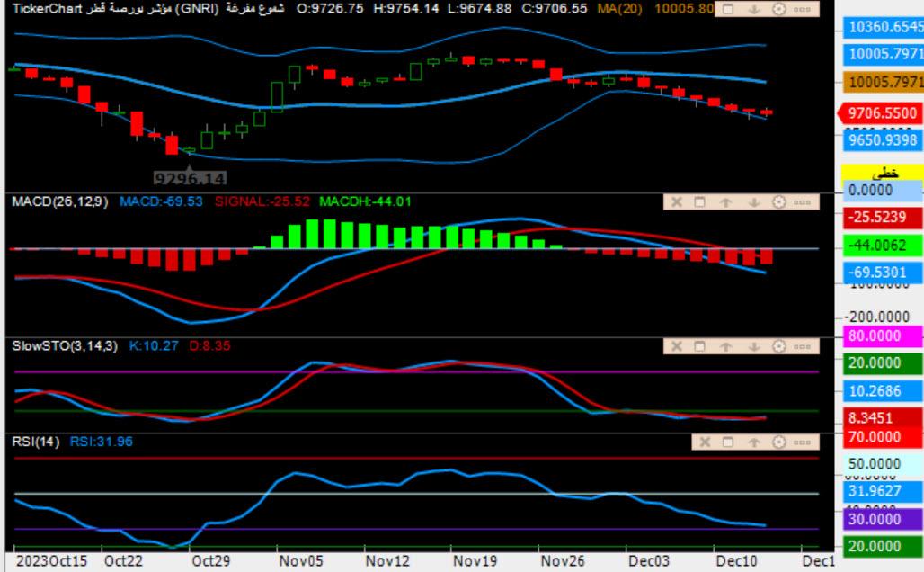Maximize the SlowSTO indicator panel
The height and width of the screenshot is (572, 924).
(x=699, y=346)
